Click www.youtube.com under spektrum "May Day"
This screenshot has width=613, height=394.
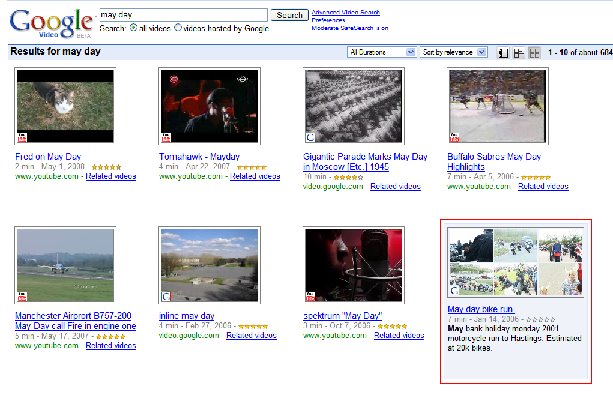[335, 335]
